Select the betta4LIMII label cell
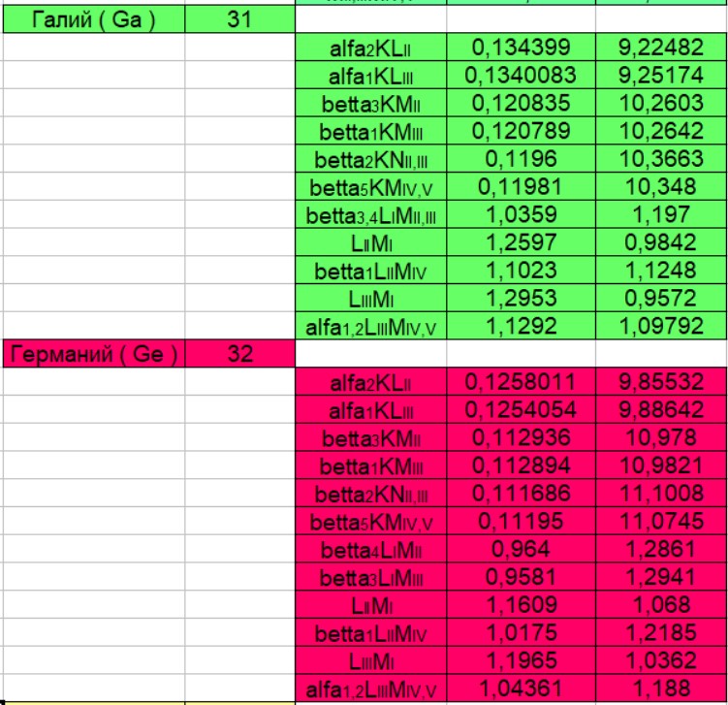 (x=370, y=550)
